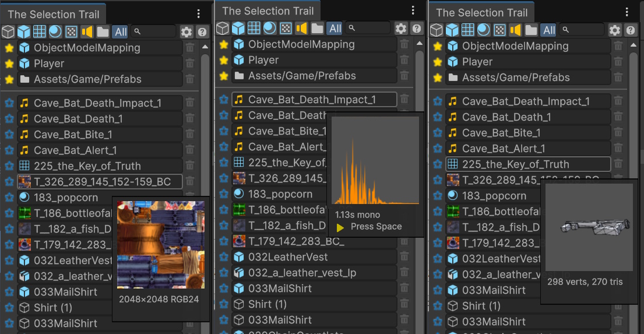
Task: Select 032LeatherVest in waveform-preview panel
Action: pyautogui.click(x=314, y=257)
